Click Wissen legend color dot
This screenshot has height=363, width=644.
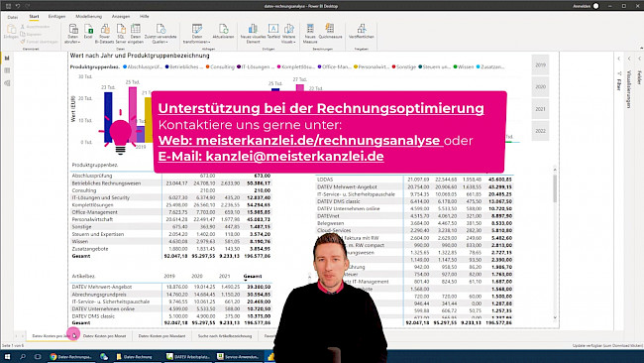(455, 66)
